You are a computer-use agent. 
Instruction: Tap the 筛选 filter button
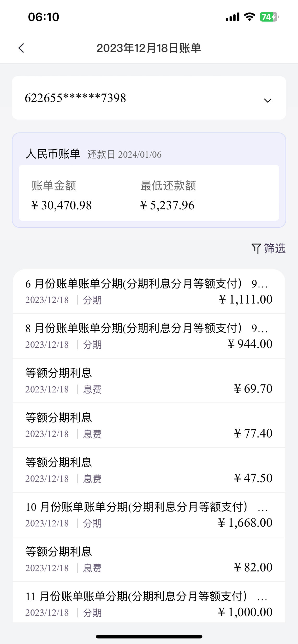point(268,248)
